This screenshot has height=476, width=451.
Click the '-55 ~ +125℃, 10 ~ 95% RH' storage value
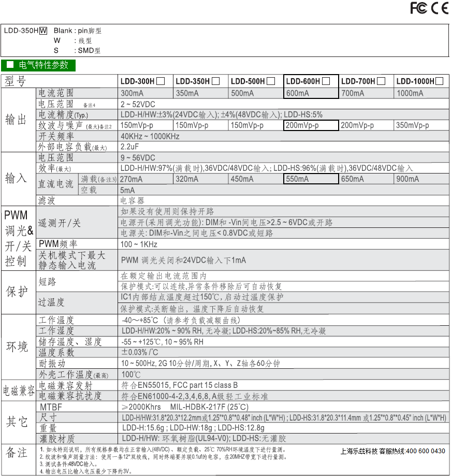[x=163, y=342]
